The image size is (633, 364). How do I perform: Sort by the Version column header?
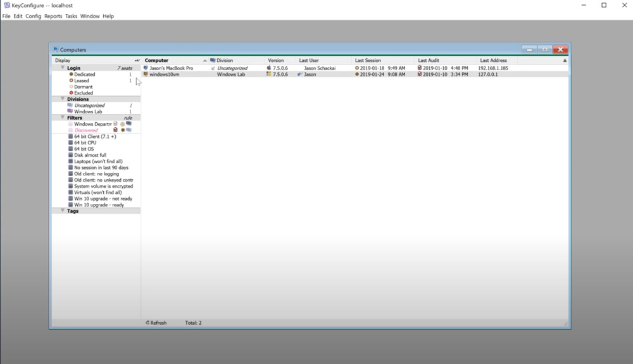click(276, 60)
